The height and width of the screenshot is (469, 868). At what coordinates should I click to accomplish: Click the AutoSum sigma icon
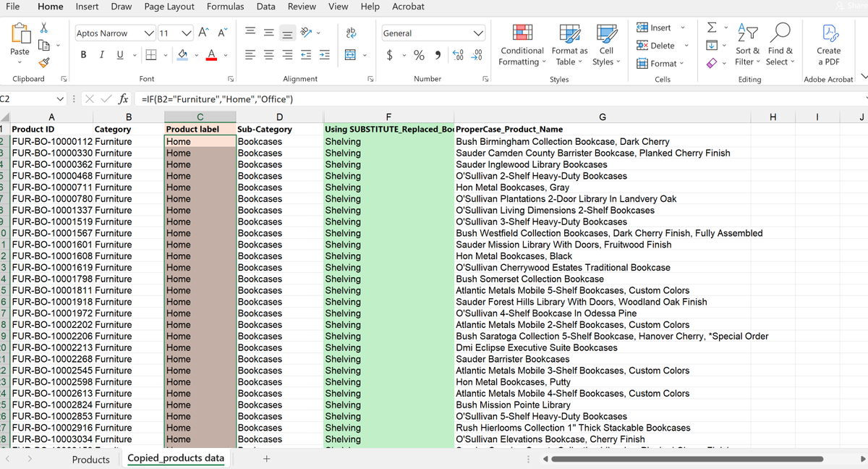711,28
